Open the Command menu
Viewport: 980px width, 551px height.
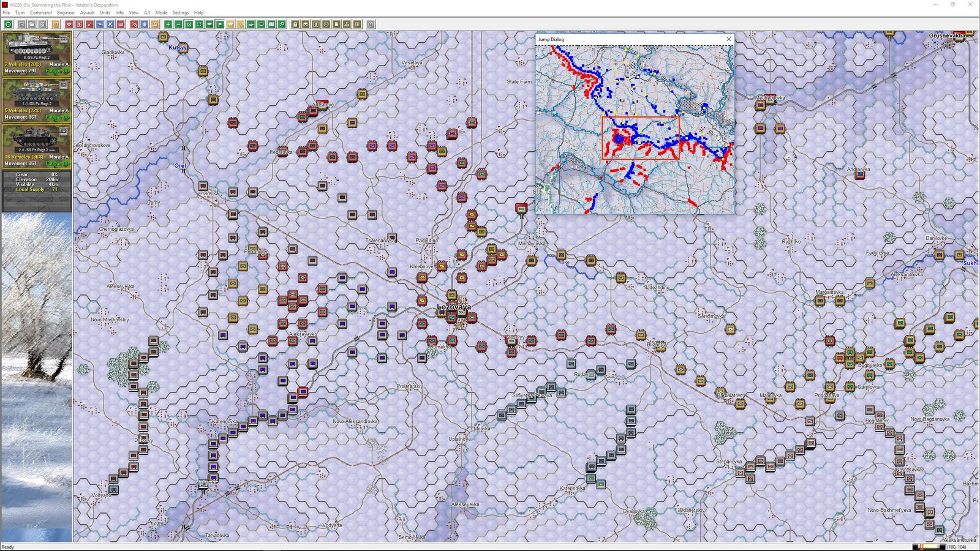click(41, 12)
